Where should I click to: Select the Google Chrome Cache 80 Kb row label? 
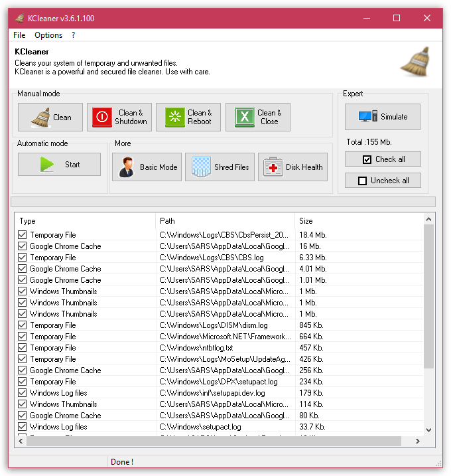[x=66, y=416]
